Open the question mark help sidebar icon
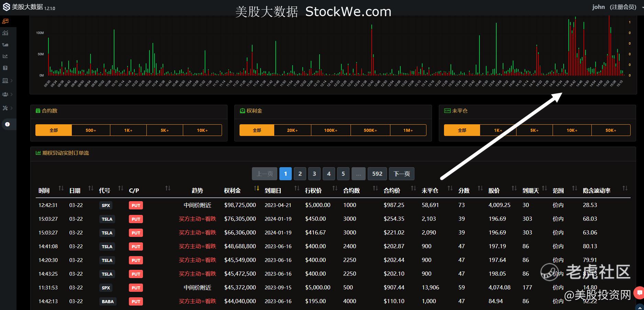The width and height of the screenshot is (644, 310). point(5,68)
